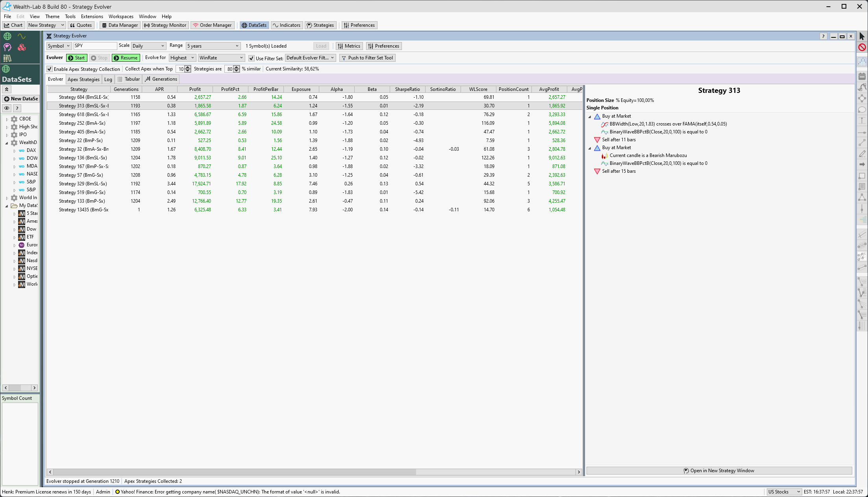Image resolution: width=868 pixels, height=497 pixels.
Task: Select rectangle drawing tool
Action: click(862, 176)
